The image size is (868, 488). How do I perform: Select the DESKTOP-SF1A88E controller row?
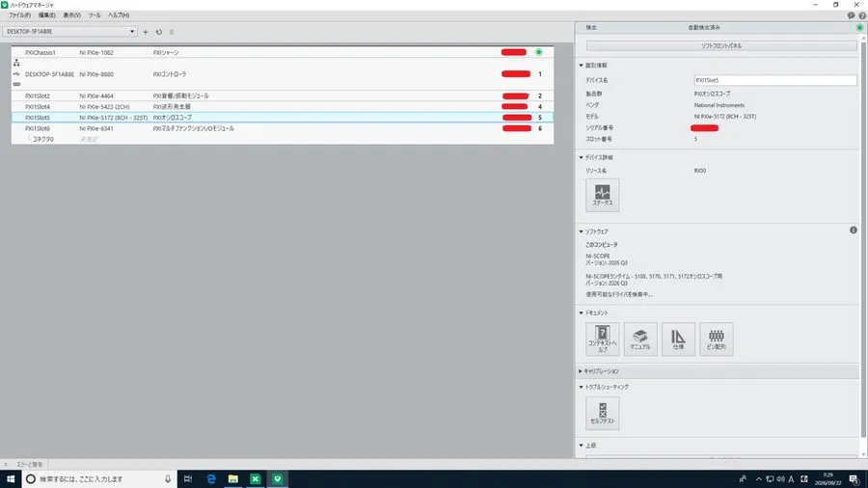(283, 74)
